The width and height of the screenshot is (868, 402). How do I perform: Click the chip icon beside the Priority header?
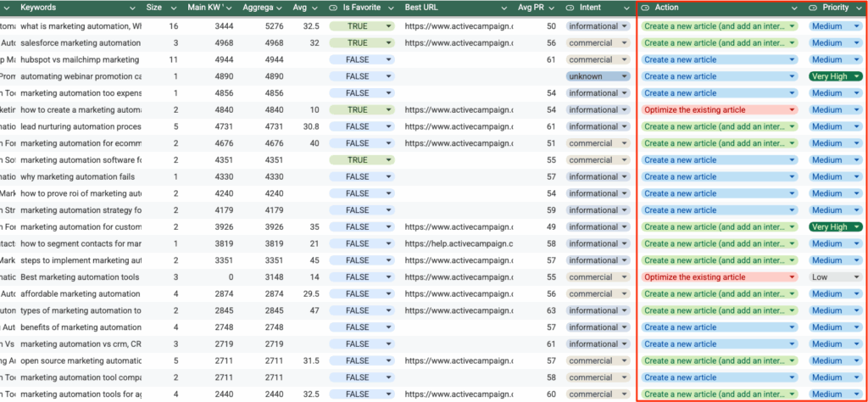coord(813,7)
